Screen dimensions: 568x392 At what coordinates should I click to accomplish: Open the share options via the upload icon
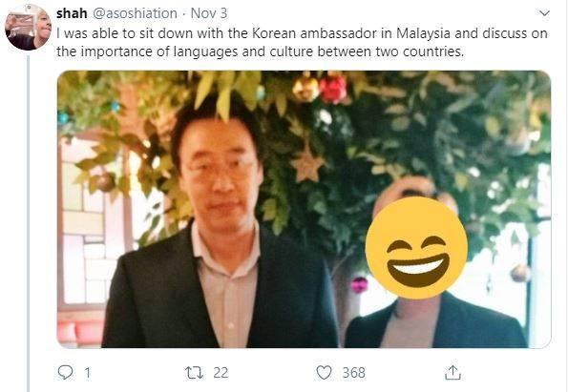pos(452,372)
